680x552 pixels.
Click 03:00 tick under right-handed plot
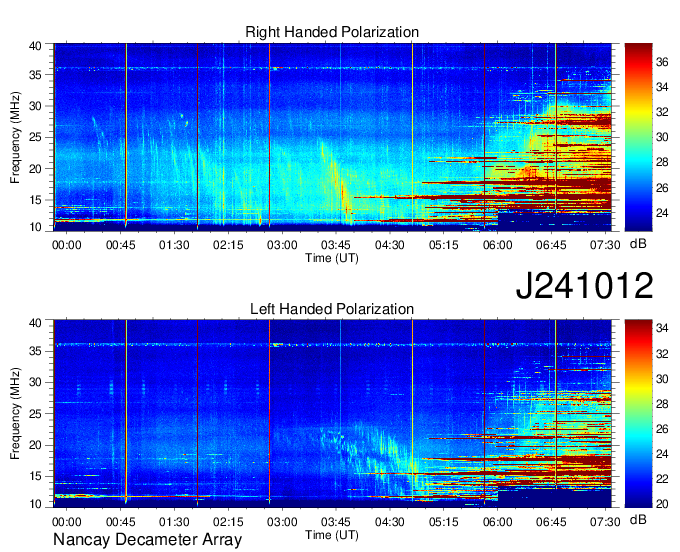coord(282,245)
